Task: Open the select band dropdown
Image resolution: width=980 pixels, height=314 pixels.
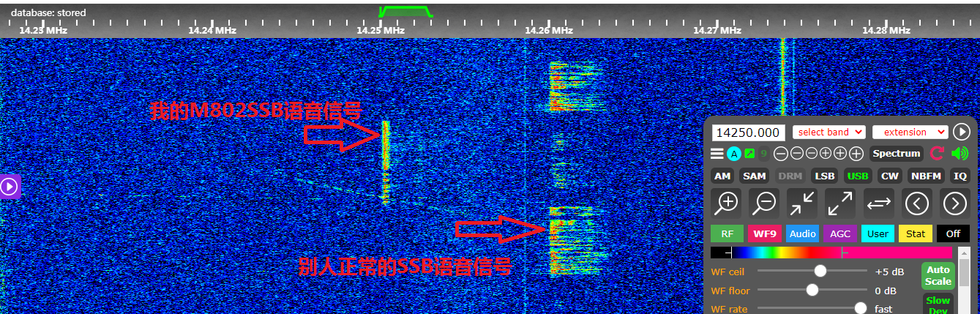Action: tap(828, 132)
